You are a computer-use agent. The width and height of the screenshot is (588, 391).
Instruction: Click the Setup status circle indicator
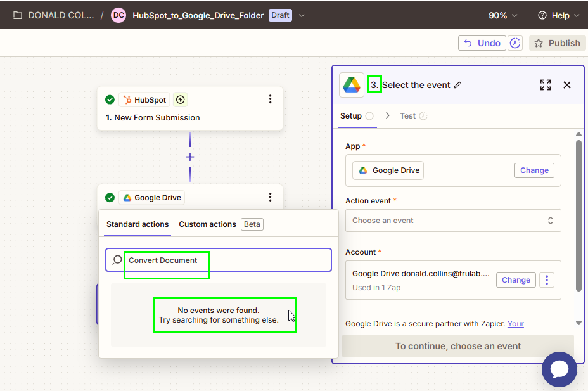369,116
